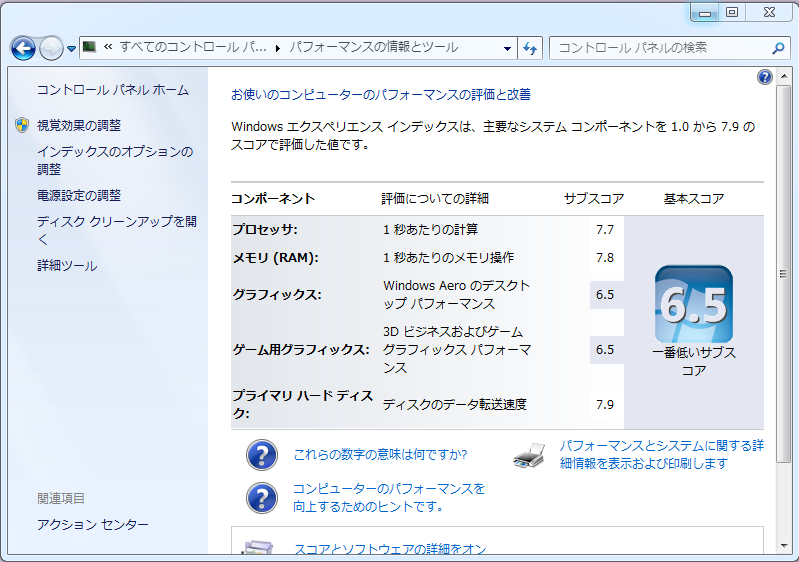
Task: Click the scrollbar down arrow
Action: point(784,546)
